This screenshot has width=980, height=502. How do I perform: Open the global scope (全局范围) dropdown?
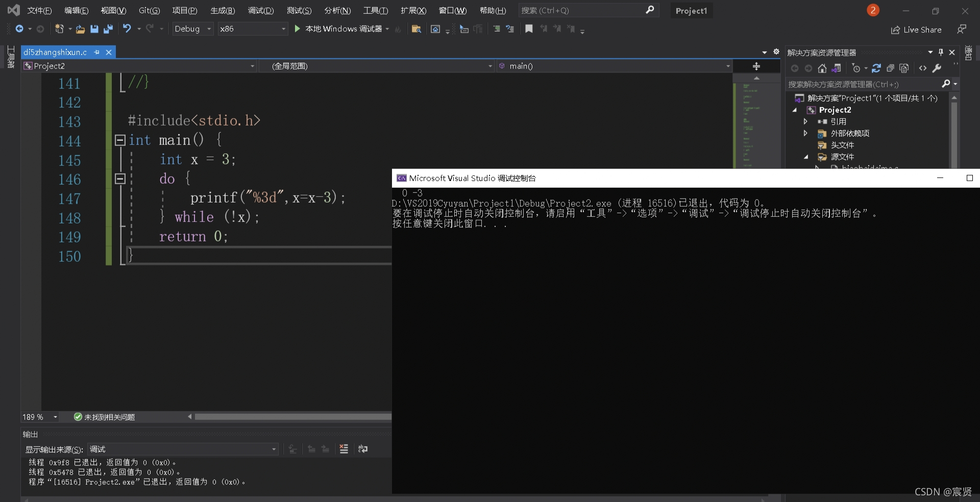(x=376, y=66)
